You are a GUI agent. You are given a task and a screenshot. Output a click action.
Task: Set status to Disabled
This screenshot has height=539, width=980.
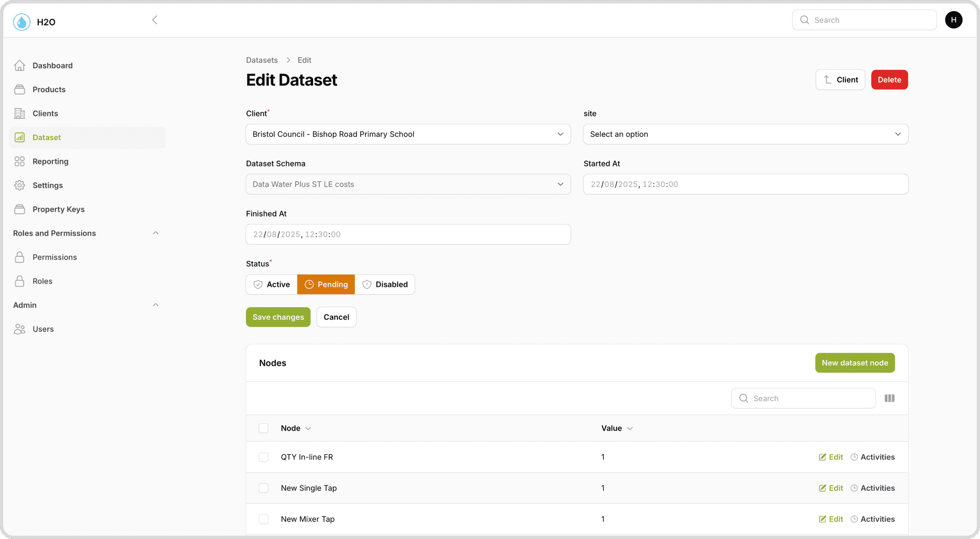(x=385, y=284)
